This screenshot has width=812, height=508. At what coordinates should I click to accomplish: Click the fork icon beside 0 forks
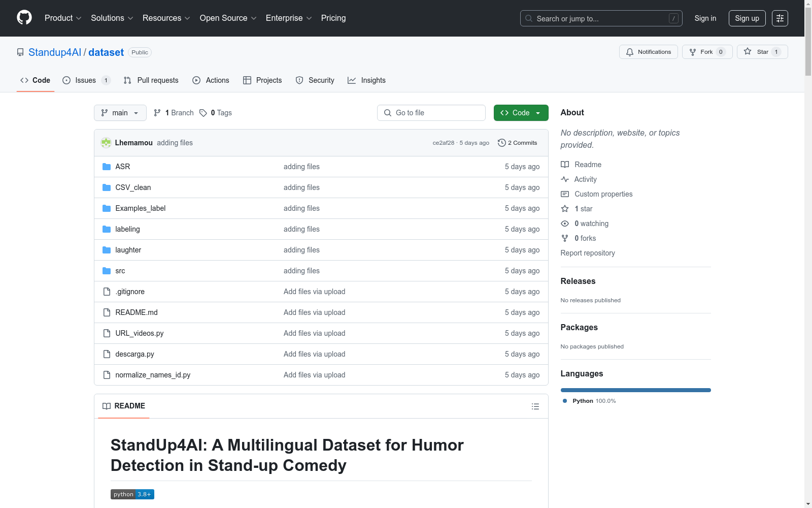pos(565,238)
